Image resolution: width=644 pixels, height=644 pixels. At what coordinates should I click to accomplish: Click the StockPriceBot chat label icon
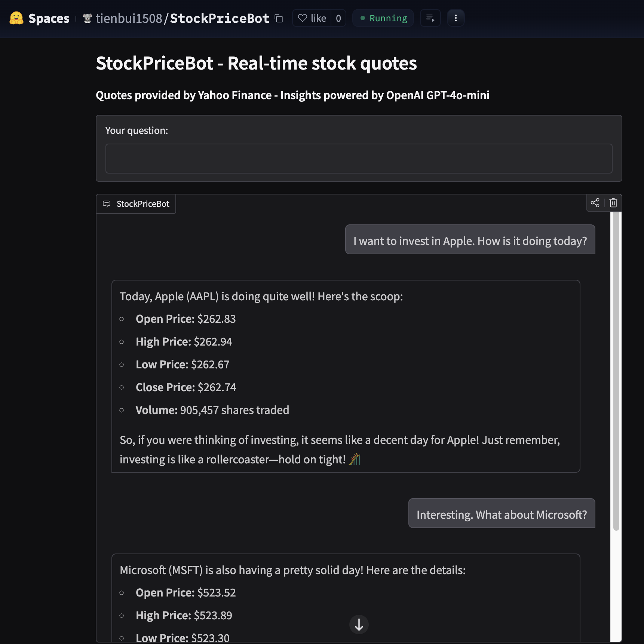(107, 204)
